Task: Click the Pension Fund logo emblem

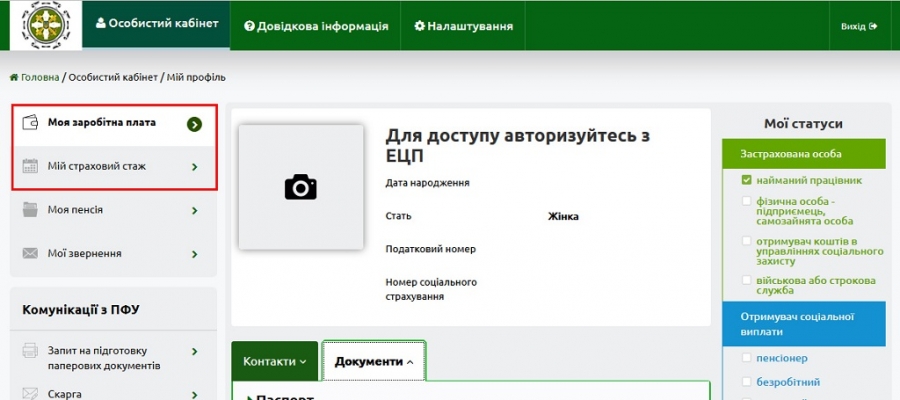Action: [46, 25]
